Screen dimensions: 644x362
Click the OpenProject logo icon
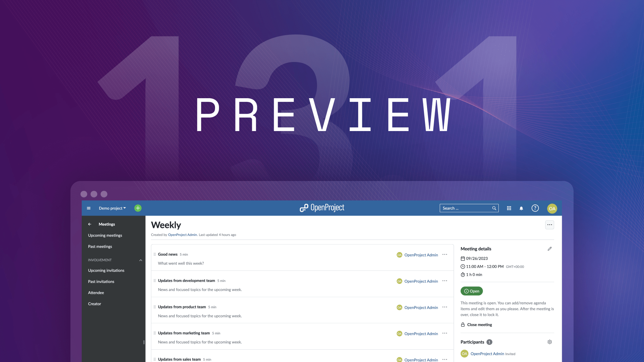pos(303,208)
